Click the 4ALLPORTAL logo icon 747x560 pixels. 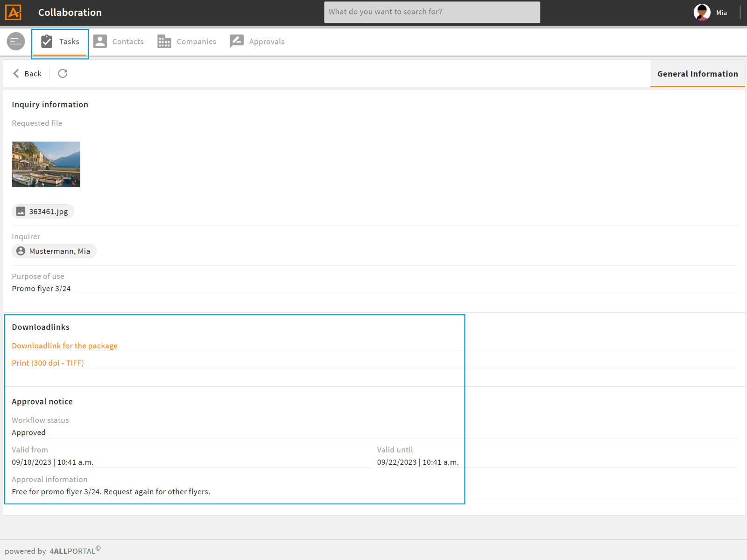[13, 12]
